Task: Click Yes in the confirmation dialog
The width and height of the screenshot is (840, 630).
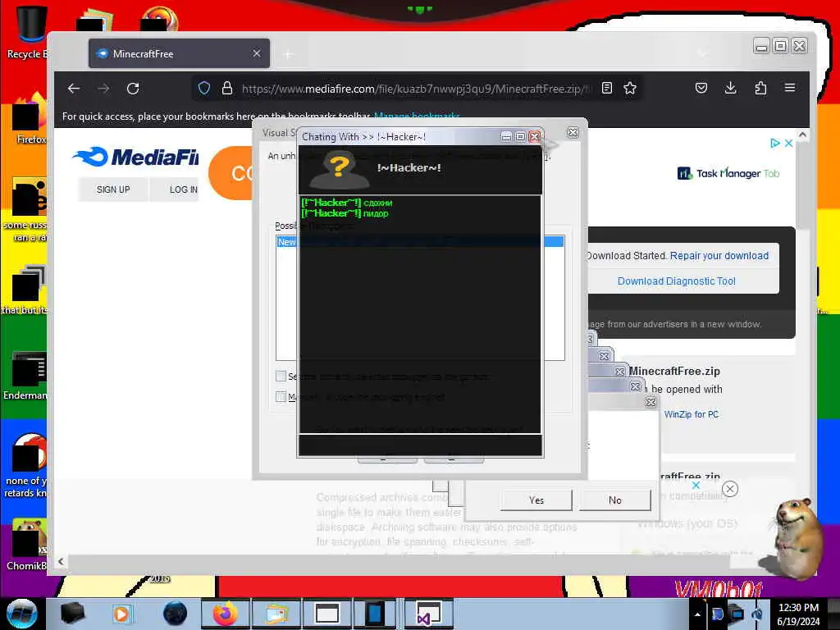Action: point(536,500)
